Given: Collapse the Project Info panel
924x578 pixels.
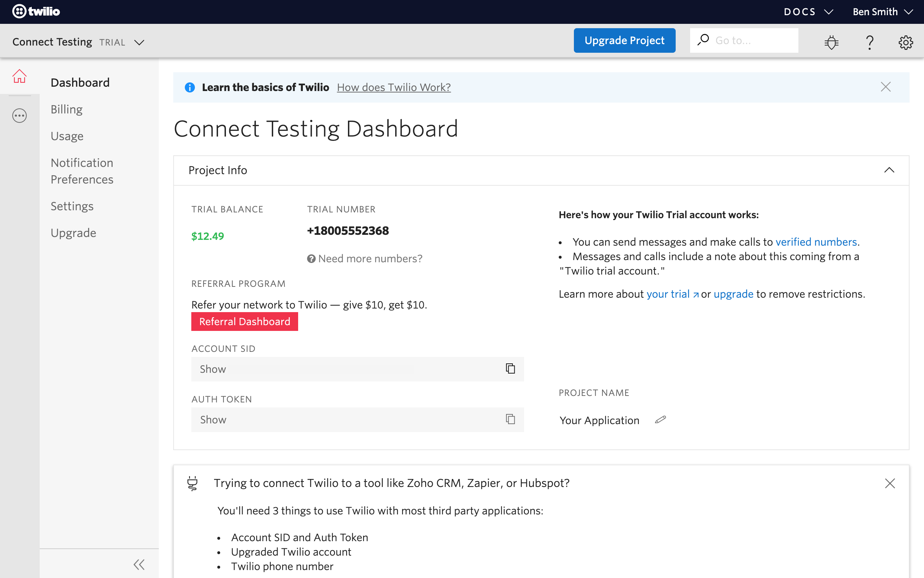Looking at the screenshot, I should click(x=889, y=170).
